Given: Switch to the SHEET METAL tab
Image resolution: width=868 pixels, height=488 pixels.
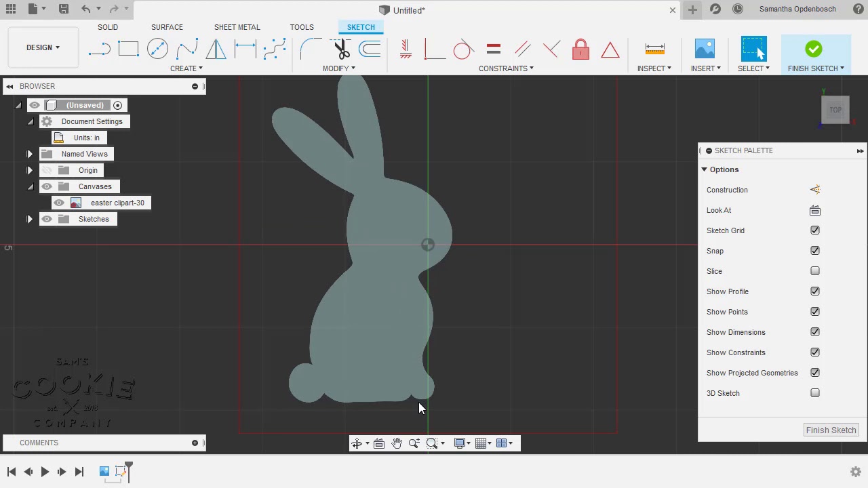Looking at the screenshot, I should [x=237, y=27].
